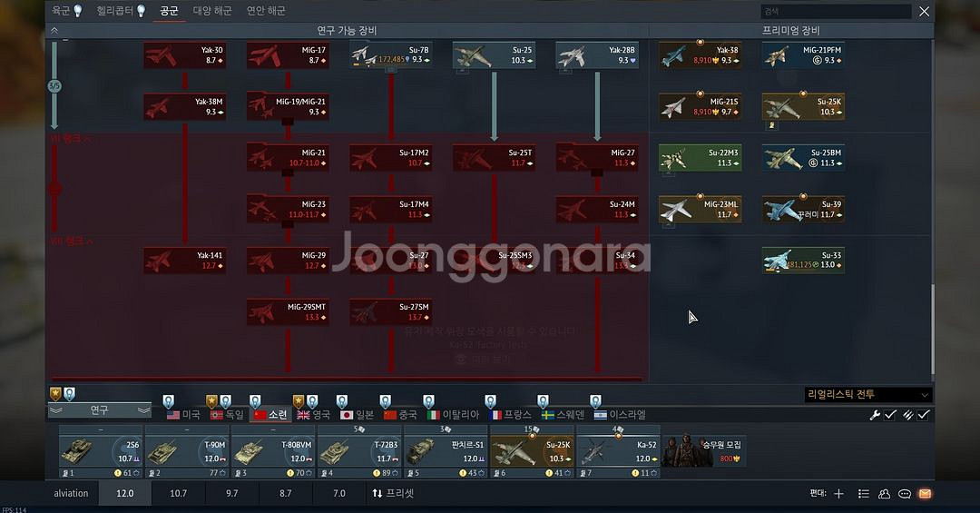
Task: Select the MiG-27 aircraft card
Action: pos(597,158)
